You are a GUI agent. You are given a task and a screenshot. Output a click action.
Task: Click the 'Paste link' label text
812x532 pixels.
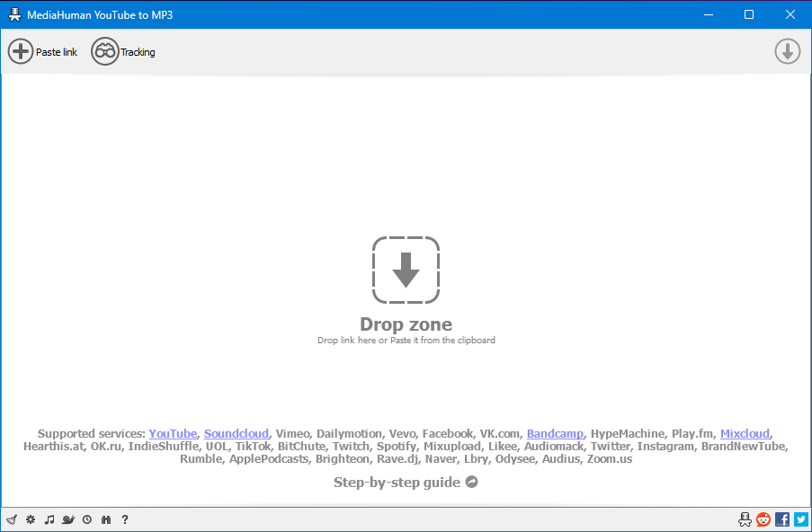pos(57,52)
